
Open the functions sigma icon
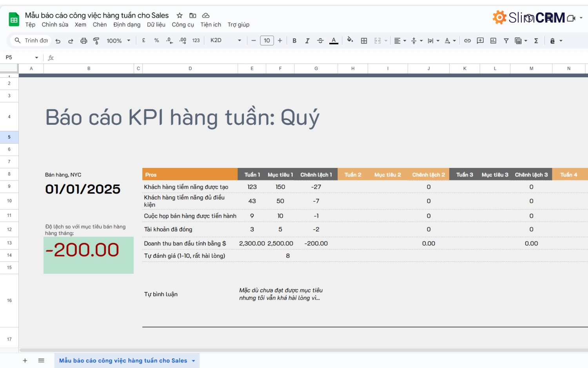click(536, 41)
